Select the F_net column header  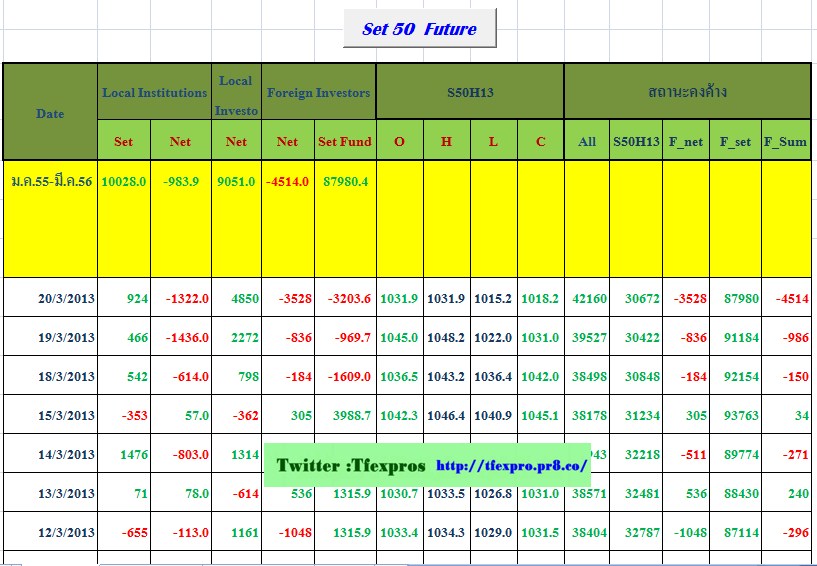coord(686,141)
